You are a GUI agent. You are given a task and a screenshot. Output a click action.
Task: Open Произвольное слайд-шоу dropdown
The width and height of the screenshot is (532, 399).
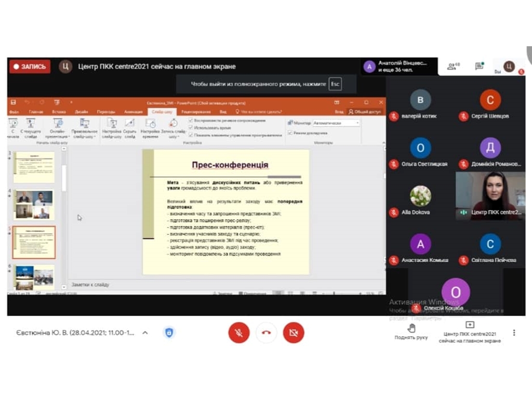click(85, 128)
